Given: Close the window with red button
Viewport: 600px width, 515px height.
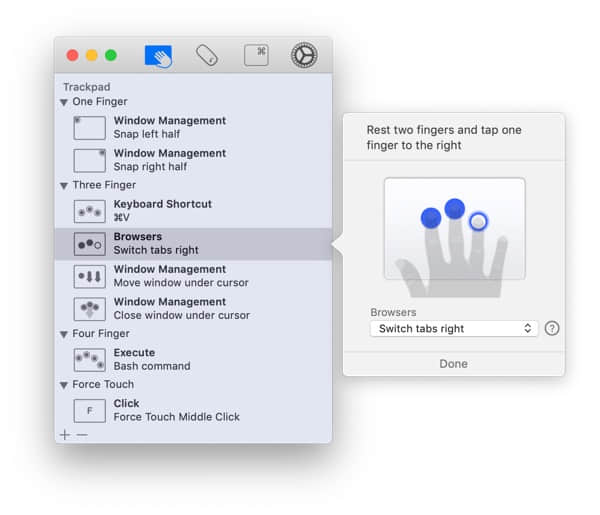Looking at the screenshot, I should 73,55.
